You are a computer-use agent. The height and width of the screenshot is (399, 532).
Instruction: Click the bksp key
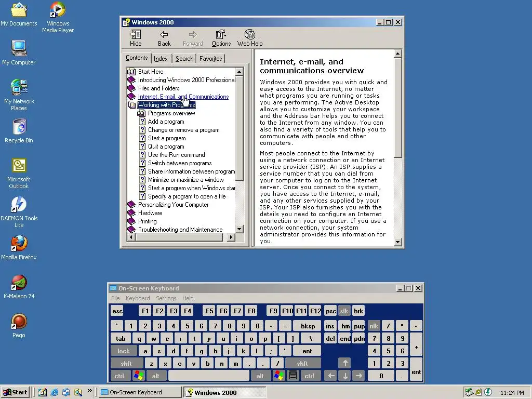(x=308, y=326)
